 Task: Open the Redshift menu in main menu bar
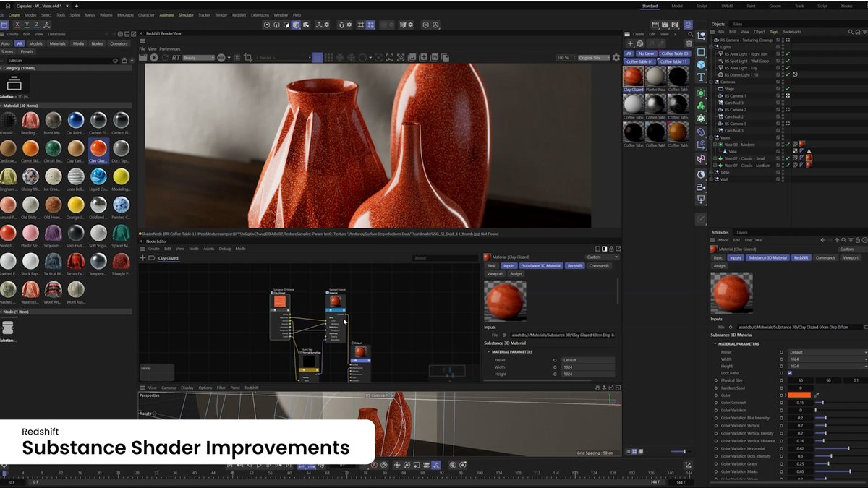tap(239, 14)
